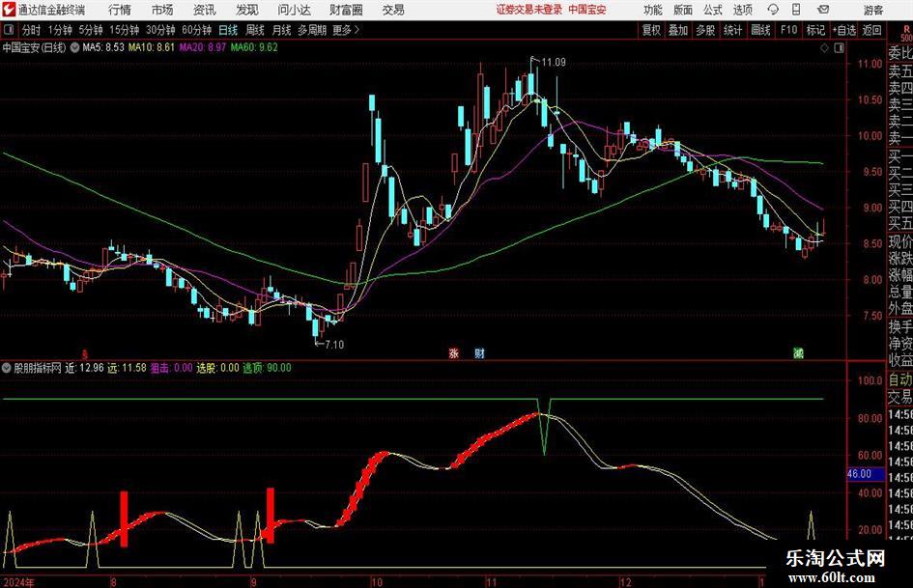
Task: Click the 近: 12.96 indicator value
Action: 84,368
